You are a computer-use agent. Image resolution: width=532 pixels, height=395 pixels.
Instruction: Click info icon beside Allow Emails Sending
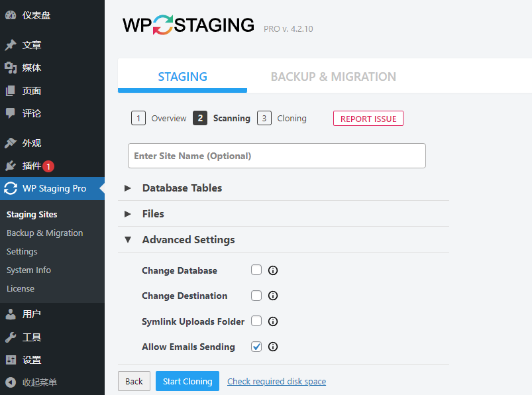pyautogui.click(x=273, y=347)
